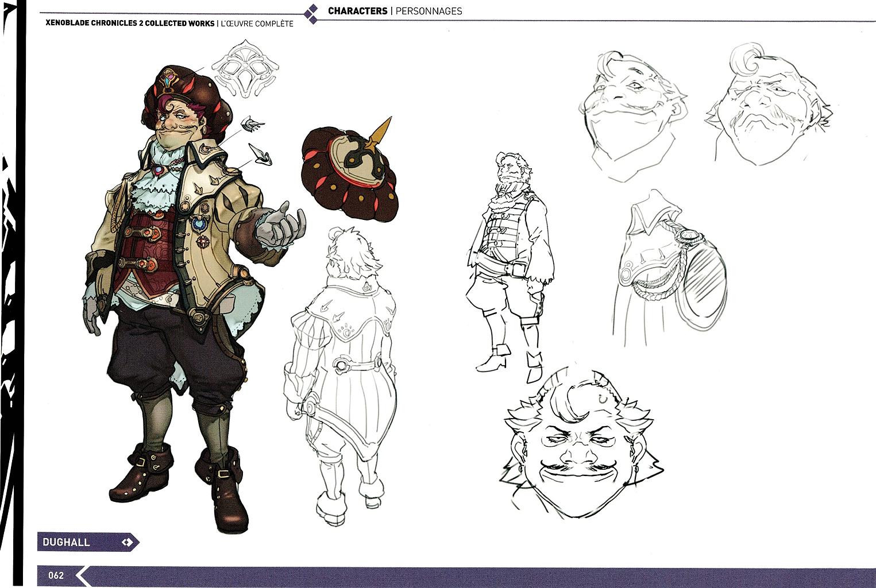Click the purple diamond icon beside the CHARACTERS heading
The width and height of the screenshot is (876, 588).
point(311,14)
